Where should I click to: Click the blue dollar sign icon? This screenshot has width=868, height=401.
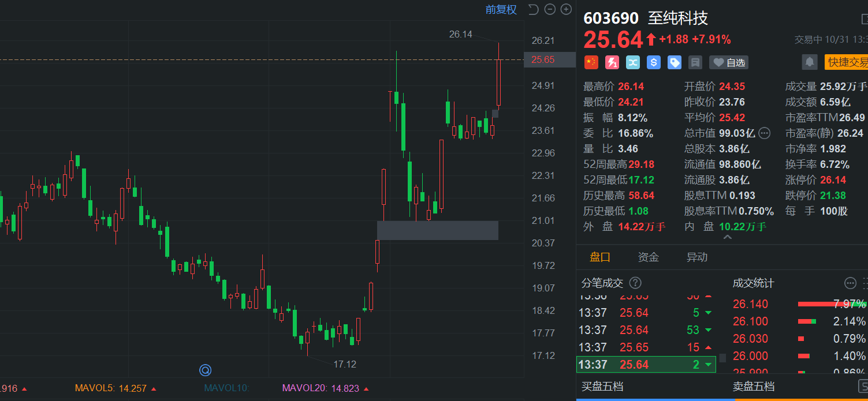(654, 62)
